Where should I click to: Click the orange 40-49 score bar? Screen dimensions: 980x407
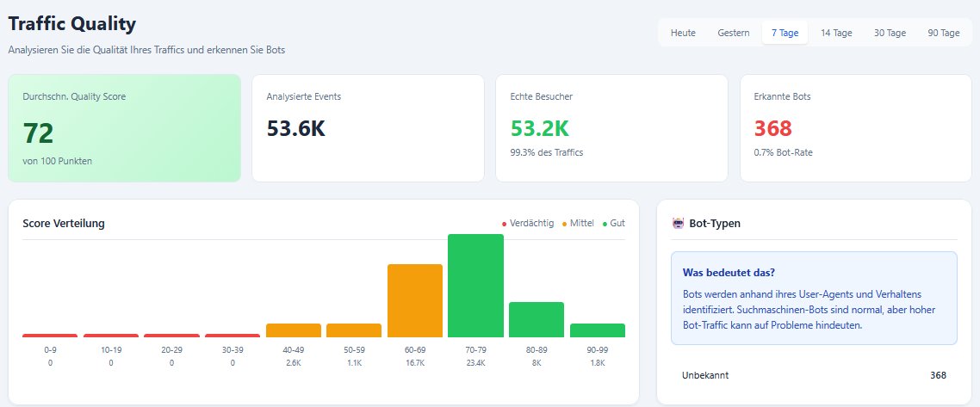pos(294,330)
